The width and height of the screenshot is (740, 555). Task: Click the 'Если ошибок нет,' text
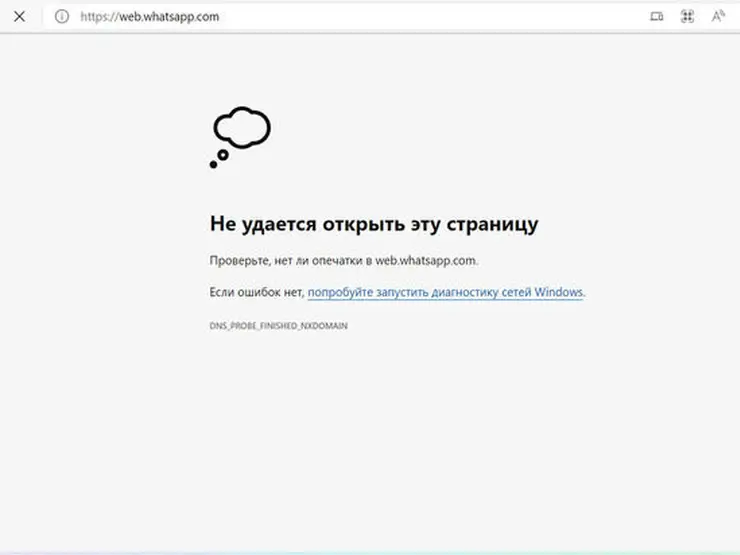(256, 292)
